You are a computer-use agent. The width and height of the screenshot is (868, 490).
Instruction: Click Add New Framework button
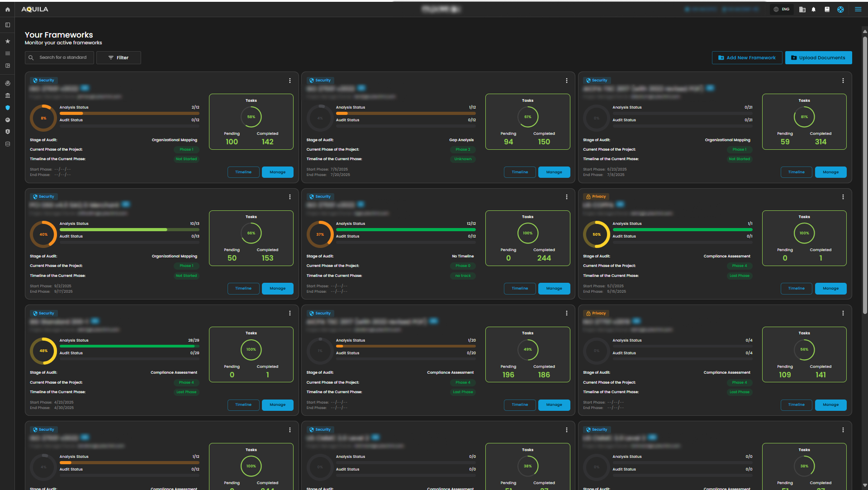tap(747, 57)
